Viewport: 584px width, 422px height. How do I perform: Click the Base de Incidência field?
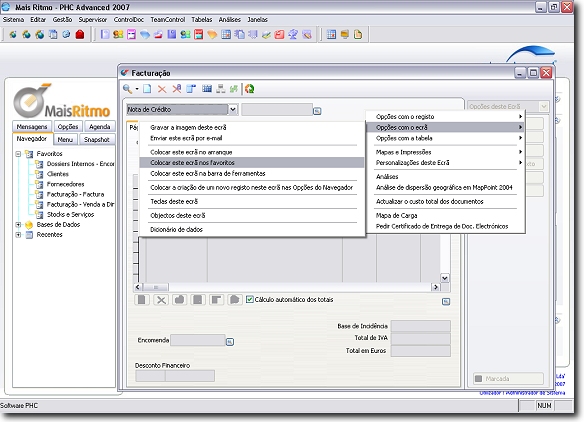point(420,326)
